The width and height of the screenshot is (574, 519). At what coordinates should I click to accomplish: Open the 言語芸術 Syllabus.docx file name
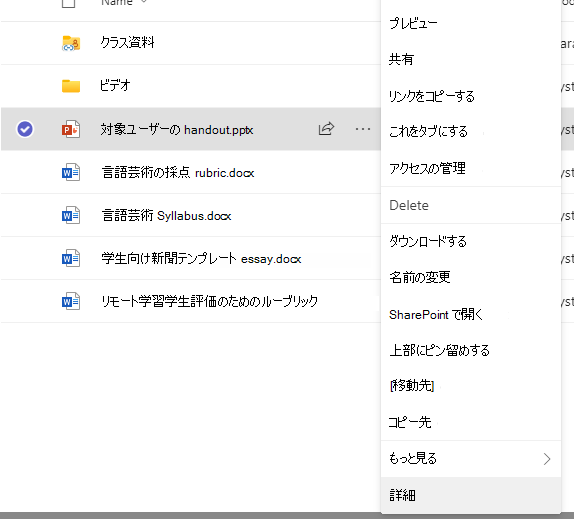point(167,216)
